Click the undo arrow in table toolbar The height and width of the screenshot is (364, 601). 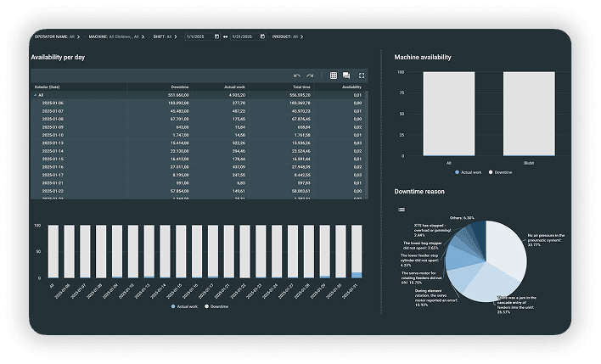coord(297,76)
